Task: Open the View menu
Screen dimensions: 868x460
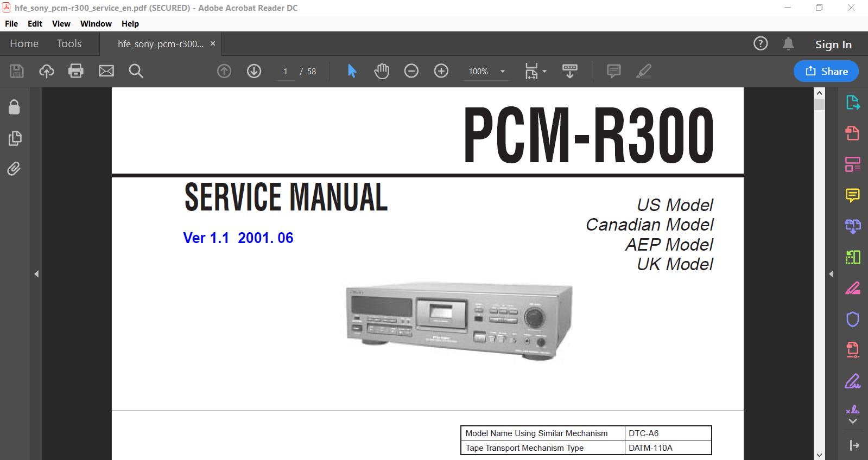Action: click(61, 24)
